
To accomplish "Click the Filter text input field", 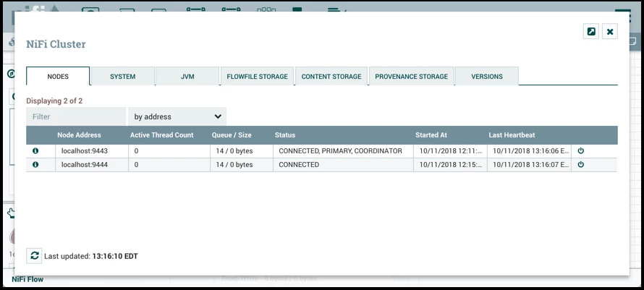I will 76,116.
